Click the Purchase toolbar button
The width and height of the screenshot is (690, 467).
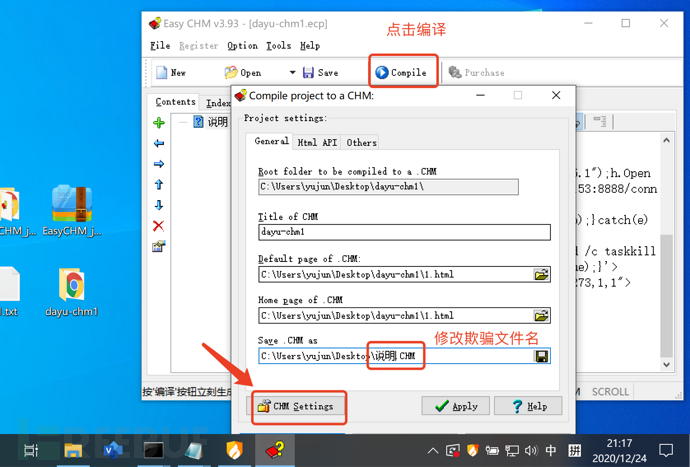click(x=477, y=73)
